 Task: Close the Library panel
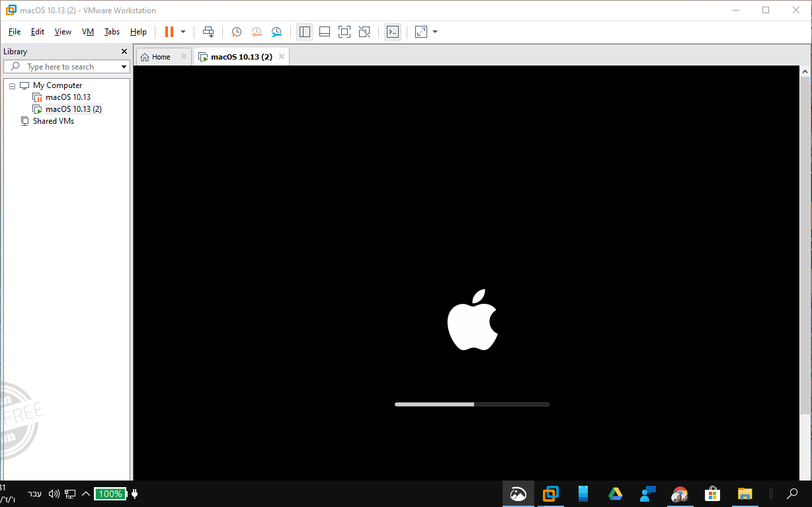point(124,51)
